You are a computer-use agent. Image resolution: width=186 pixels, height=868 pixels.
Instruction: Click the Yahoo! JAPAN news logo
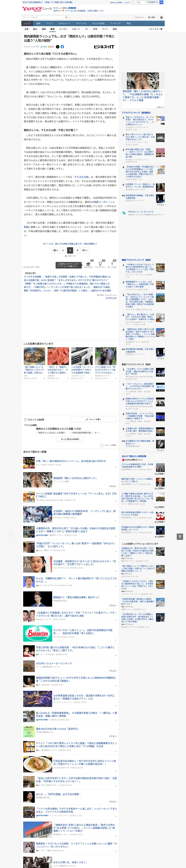(37, 9)
